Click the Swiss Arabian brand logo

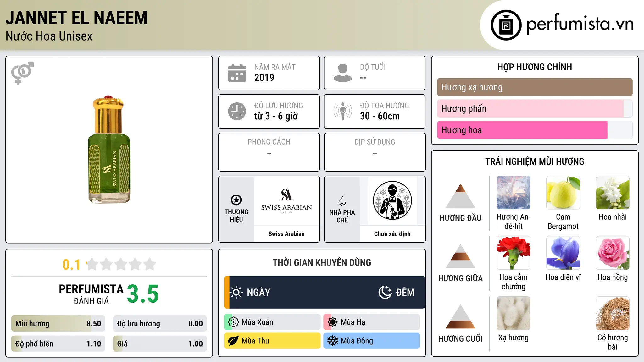coord(286,201)
